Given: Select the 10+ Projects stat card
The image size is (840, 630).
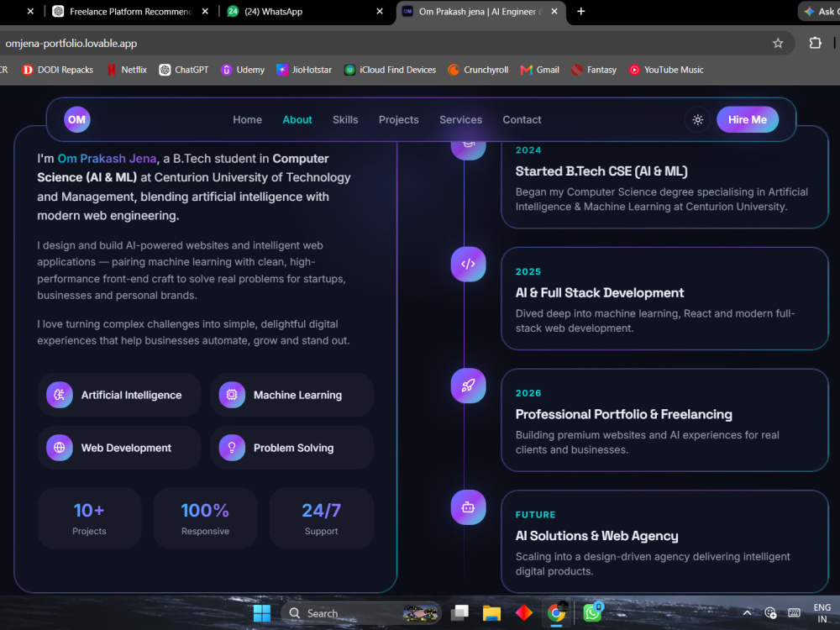Looking at the screenshot, I should point(90,518).
